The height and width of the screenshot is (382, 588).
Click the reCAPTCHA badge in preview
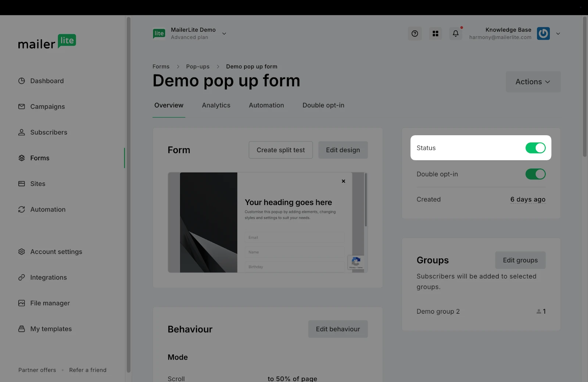356,262
